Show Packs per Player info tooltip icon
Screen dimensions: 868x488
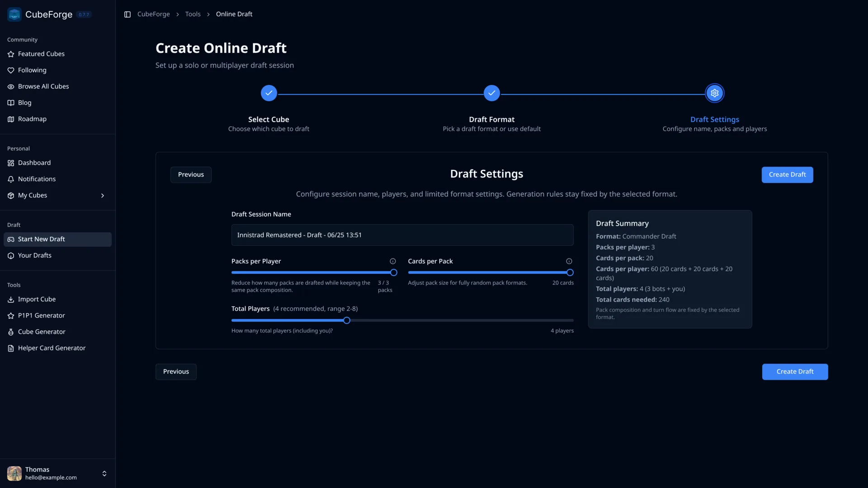(x=393, y=261)
